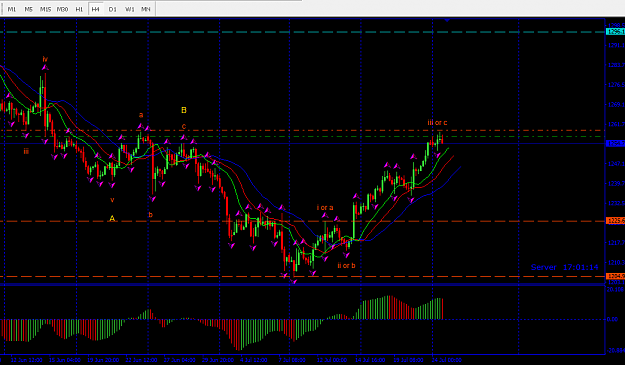The width and height of the screenshot is (625, 365).
Task: Select the 'ii or b' wave label
Action: (x=346, y=265)
